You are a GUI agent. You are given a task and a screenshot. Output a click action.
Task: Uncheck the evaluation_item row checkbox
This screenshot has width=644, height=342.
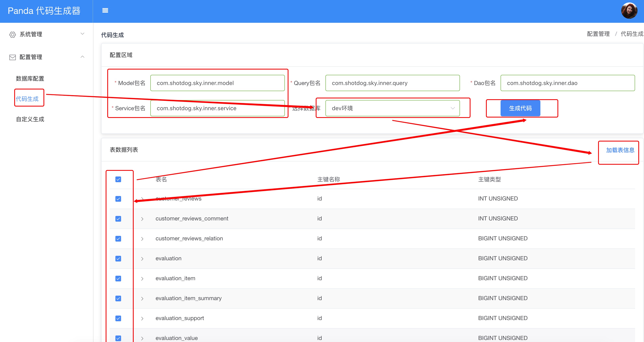pos(118,278)
